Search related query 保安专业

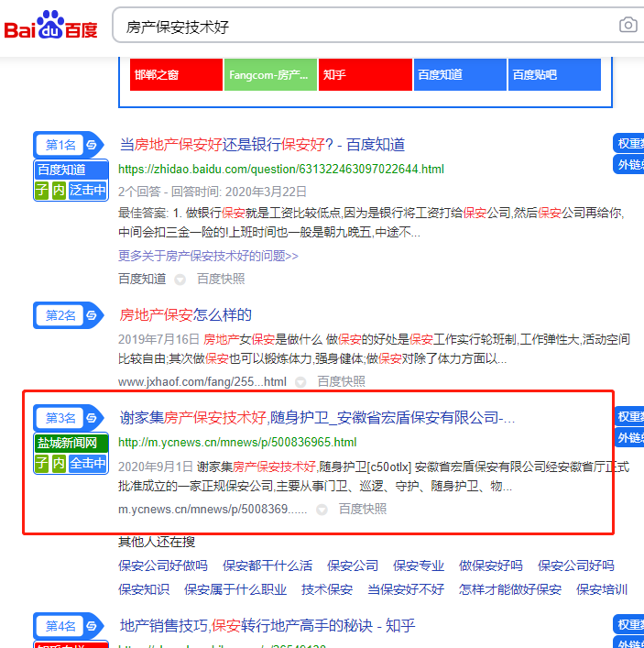click(419, 566)
